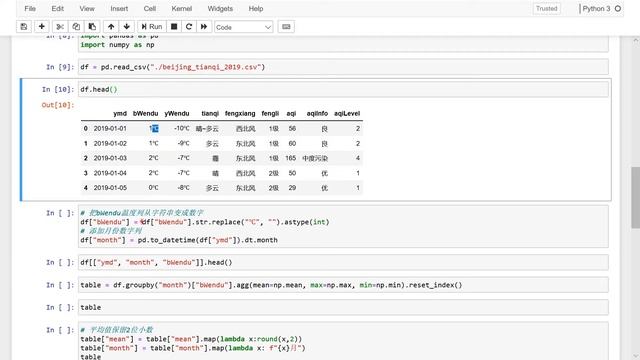Open the File menu
The image size is (640, 360).
(x=30, y=9)
